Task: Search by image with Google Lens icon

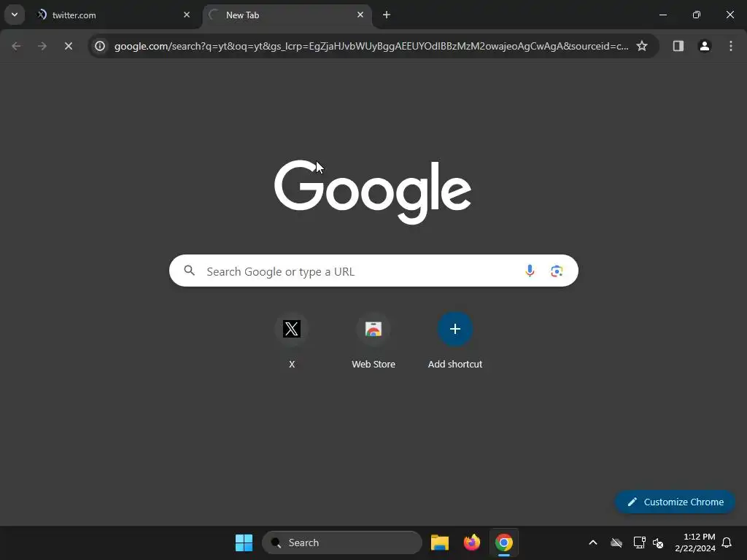Action: coord(557,271)
